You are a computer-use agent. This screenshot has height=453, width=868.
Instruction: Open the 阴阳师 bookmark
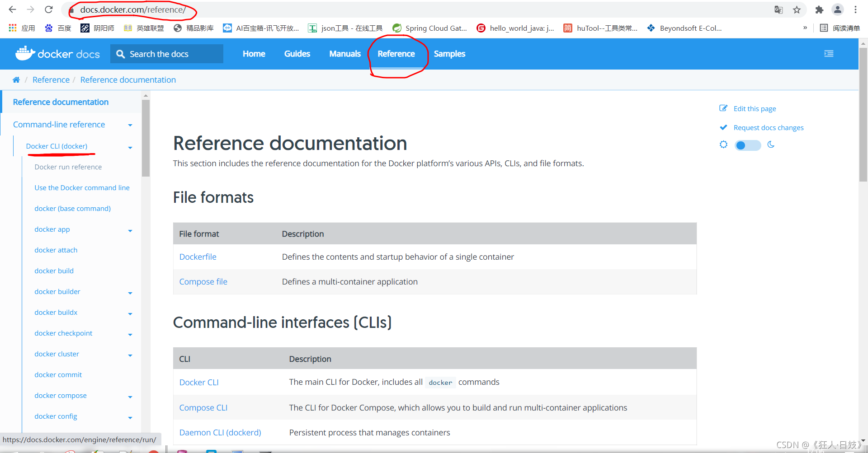point(97,28)
